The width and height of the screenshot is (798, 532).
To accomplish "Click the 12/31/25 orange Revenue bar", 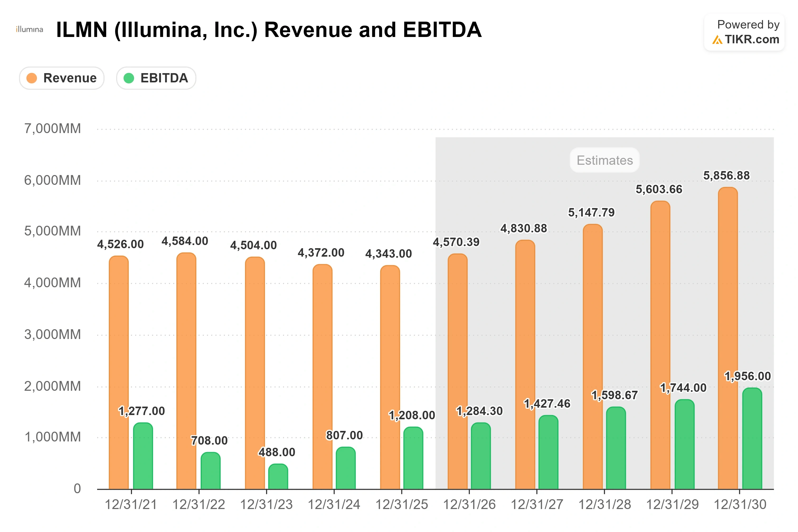I will (x=390, y=377).
